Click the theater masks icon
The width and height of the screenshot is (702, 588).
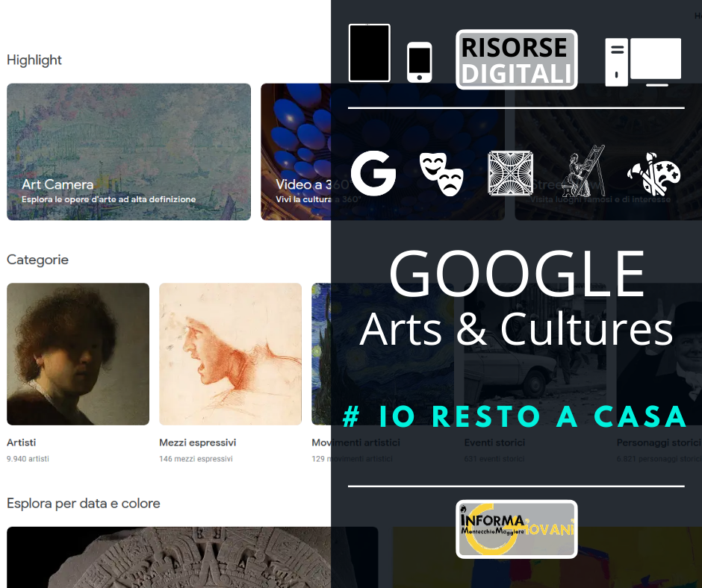[441, 174]
